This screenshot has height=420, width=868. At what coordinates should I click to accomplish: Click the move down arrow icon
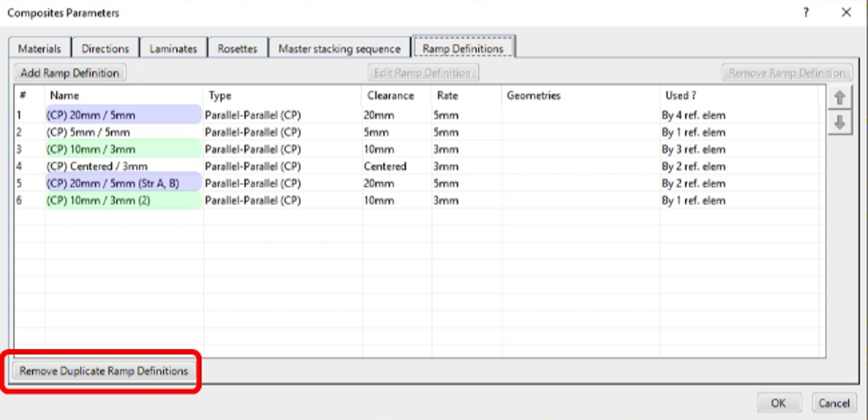pos(839,124)
